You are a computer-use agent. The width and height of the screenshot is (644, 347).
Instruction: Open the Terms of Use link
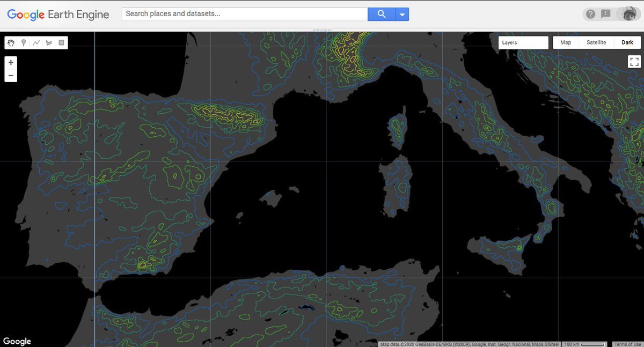coord(627,344)
